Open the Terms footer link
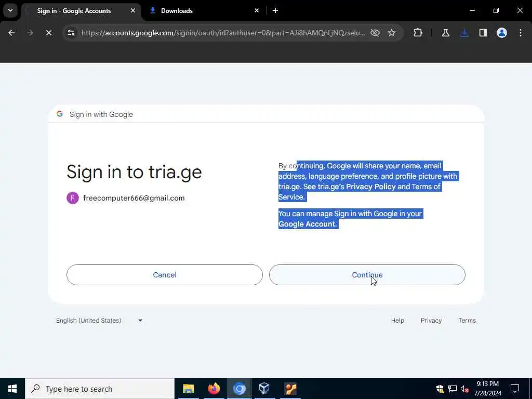 [x=467, y=320]
